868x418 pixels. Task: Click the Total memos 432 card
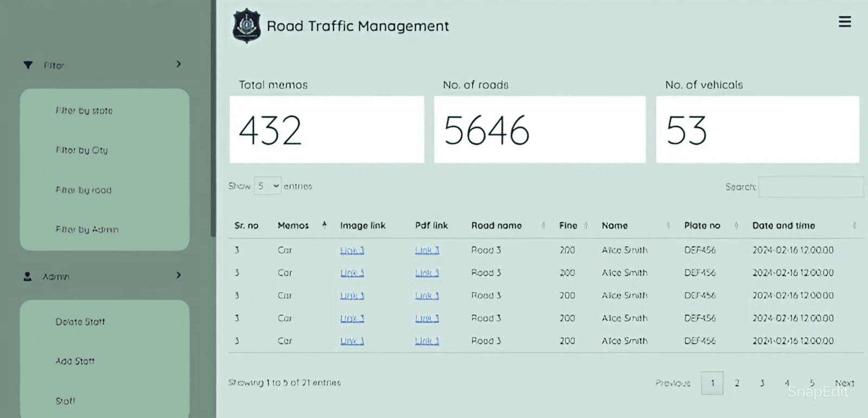click(x=327, y=130)
